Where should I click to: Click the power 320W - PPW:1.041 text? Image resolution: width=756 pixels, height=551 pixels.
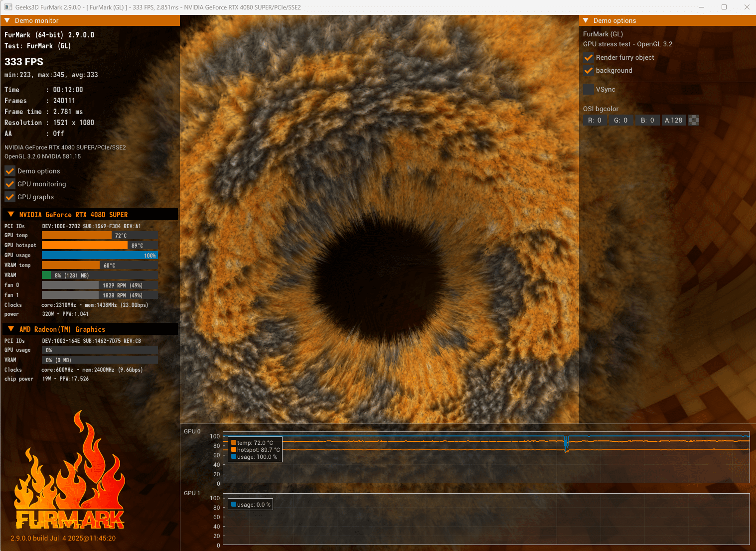65,314
